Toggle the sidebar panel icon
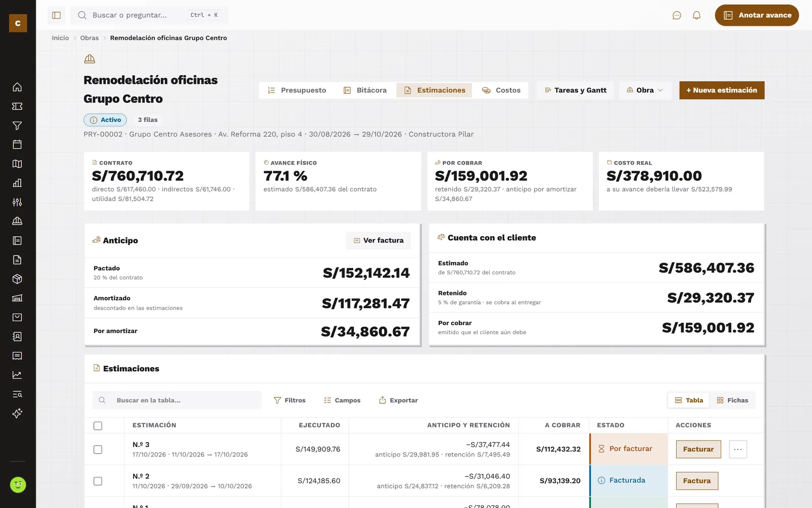 [56, 15]
